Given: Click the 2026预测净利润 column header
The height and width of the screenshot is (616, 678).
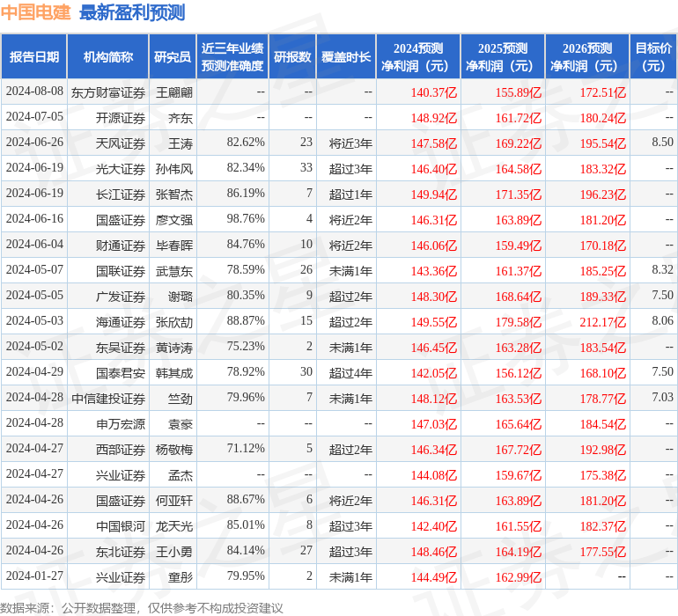Looking at the screenshot, I should (587, 57).
